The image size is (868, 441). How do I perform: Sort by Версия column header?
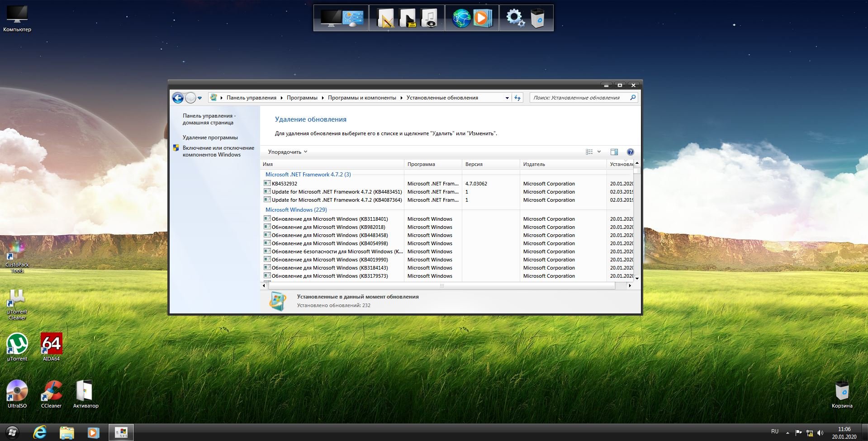click(491, 164)
